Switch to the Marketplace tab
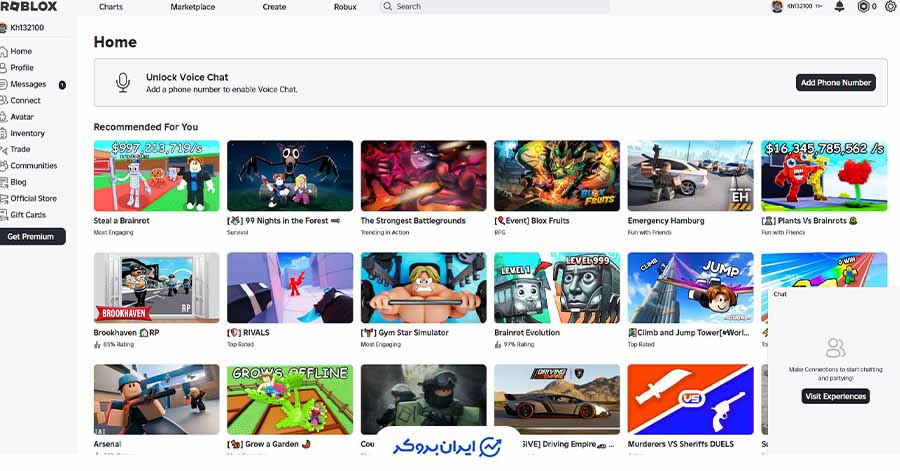 pyautogui.click(x=192, y=7)
